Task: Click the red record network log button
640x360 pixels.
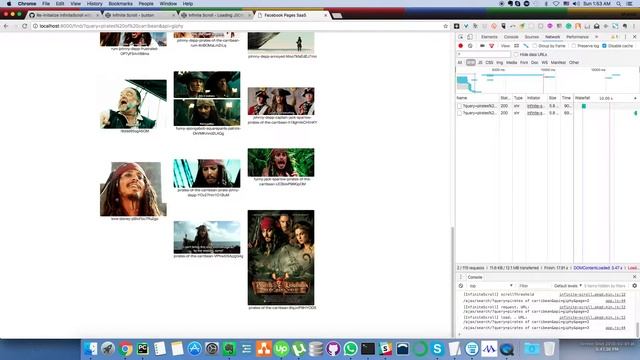Action: (x=461, y=46)
